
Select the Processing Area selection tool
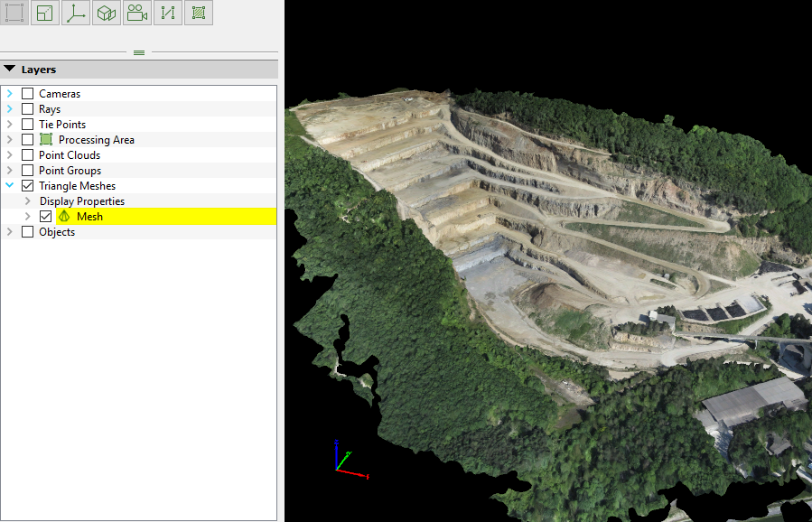click(x=13, y=13)
